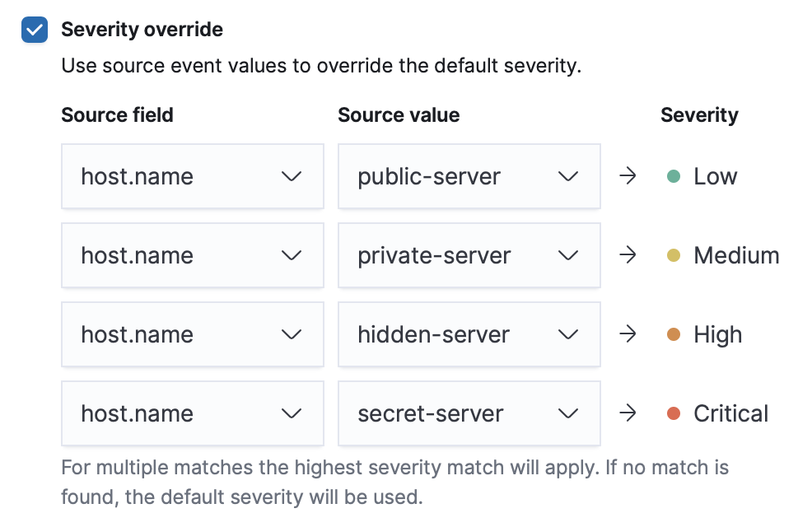Screen dimensions: 812x527
Task: Click the arrow icon next to High severity
Action: (628, 334)
